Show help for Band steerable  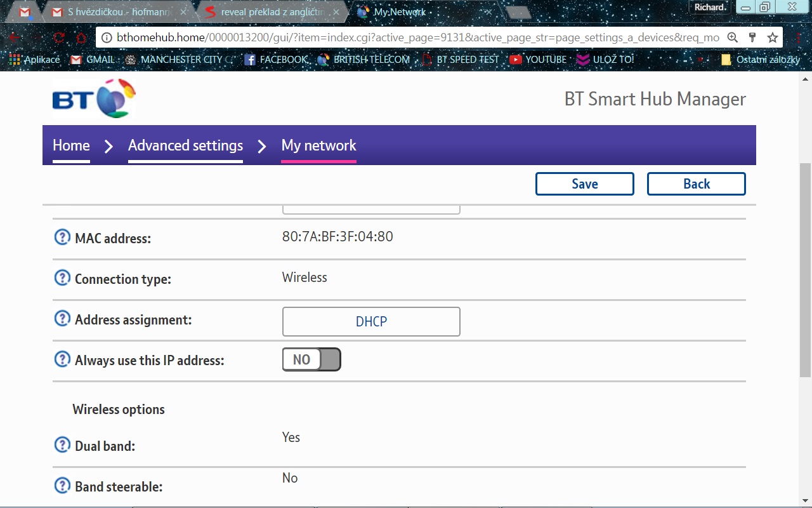click(62, 486)
